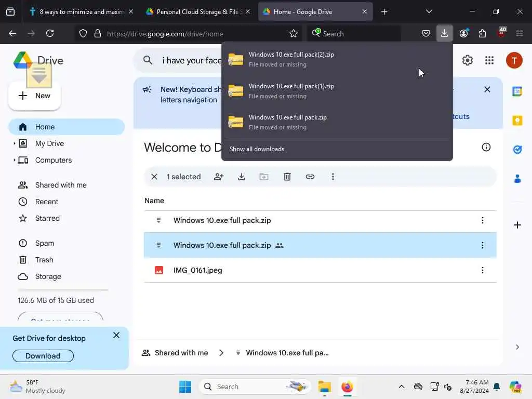Go back to previous page
This screenshot has height=399, width=532.
click(12, 33)
